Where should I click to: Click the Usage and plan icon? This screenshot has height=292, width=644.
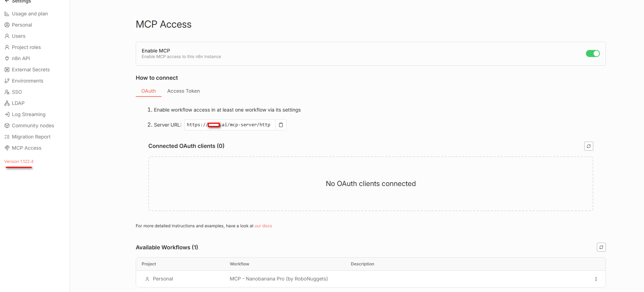point(7,14)
